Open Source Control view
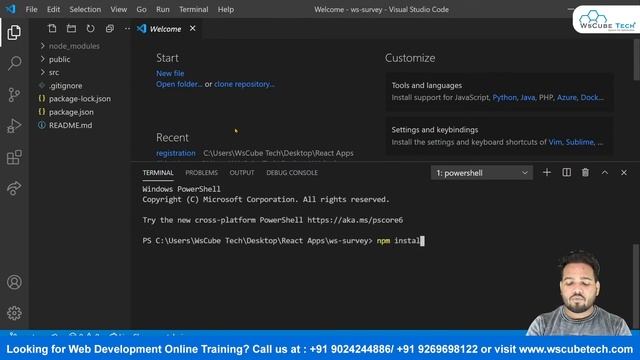 click(14, 95)
